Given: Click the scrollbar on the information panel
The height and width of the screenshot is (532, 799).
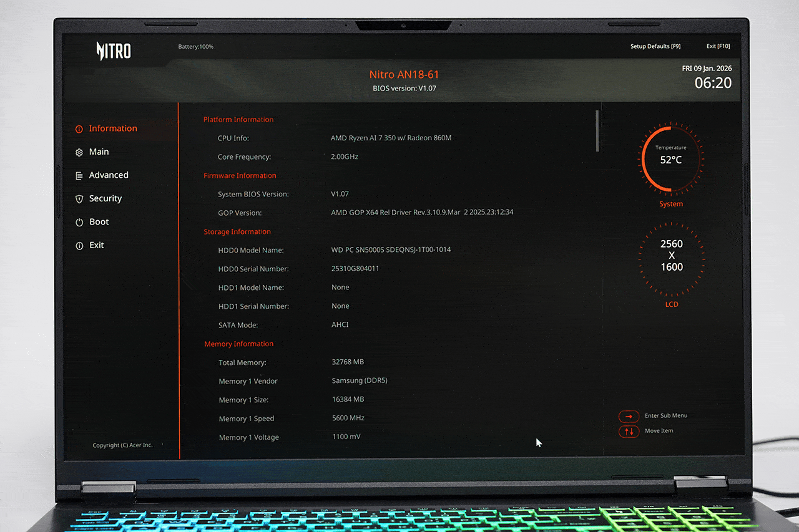Looking at the screenshot, I should coord(597,132).
